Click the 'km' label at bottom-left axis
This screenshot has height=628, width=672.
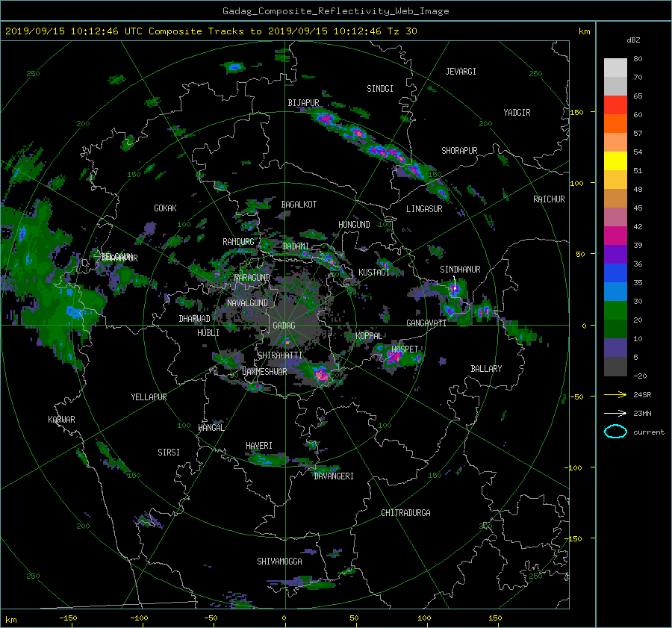pyautogui.click(x=10, y=620)
